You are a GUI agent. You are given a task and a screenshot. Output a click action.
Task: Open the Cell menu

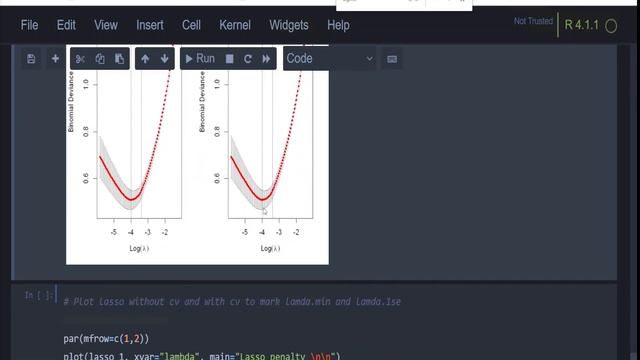[191, 25]
